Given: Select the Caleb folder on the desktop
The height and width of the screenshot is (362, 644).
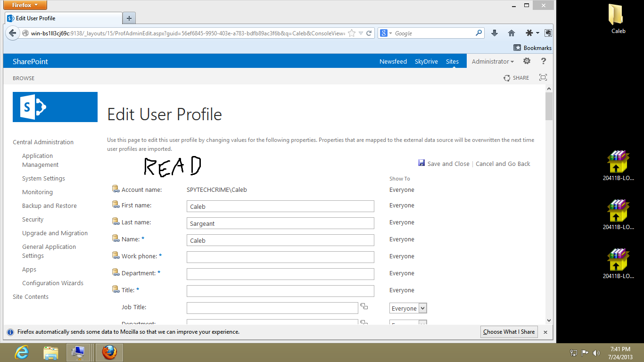Looking at the screenshot, I should coord(618,19).
